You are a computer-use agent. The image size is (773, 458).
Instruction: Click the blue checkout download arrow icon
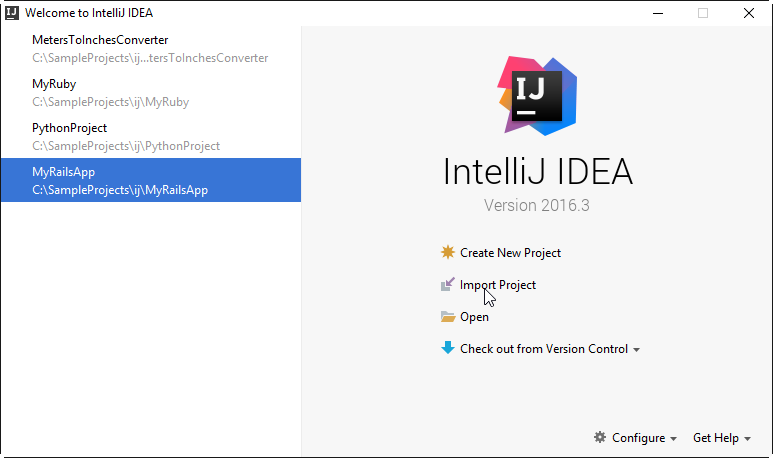click(x=448, y=348)
